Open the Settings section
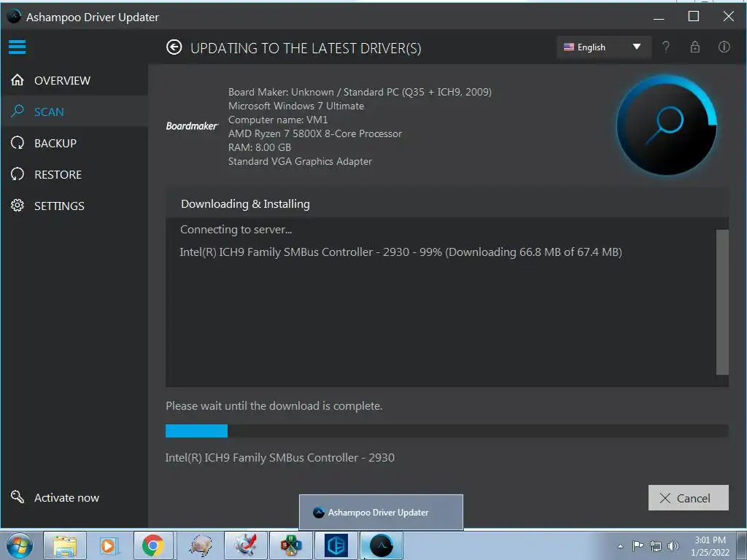This screenshot has height=560, width=747. coord(74,206)
